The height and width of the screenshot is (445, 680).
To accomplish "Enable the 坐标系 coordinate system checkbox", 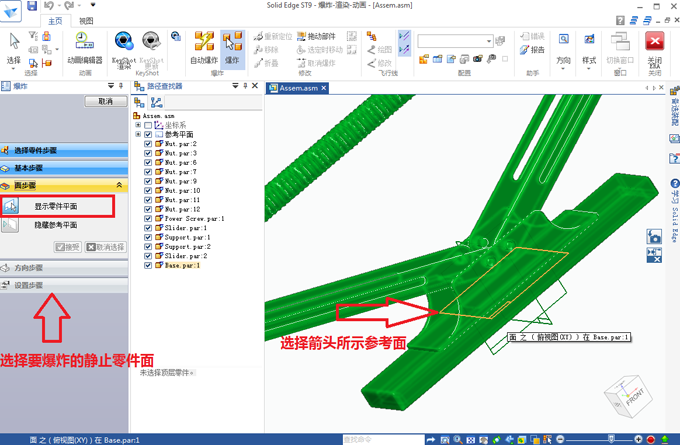I will point(148,125).
